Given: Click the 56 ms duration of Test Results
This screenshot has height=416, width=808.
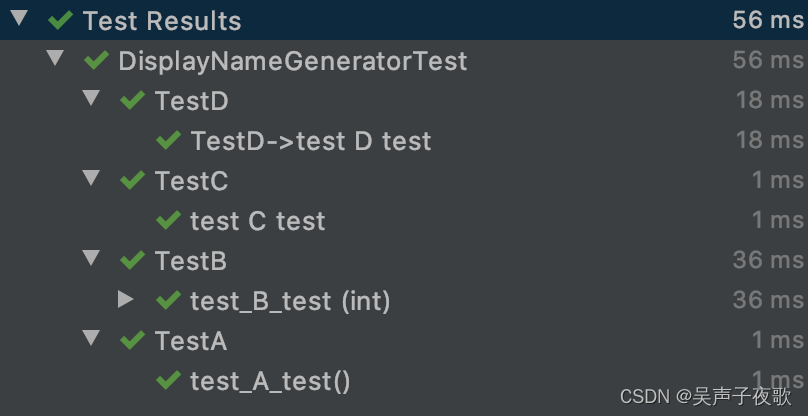Looking at the screenshot, I should 767,20.
